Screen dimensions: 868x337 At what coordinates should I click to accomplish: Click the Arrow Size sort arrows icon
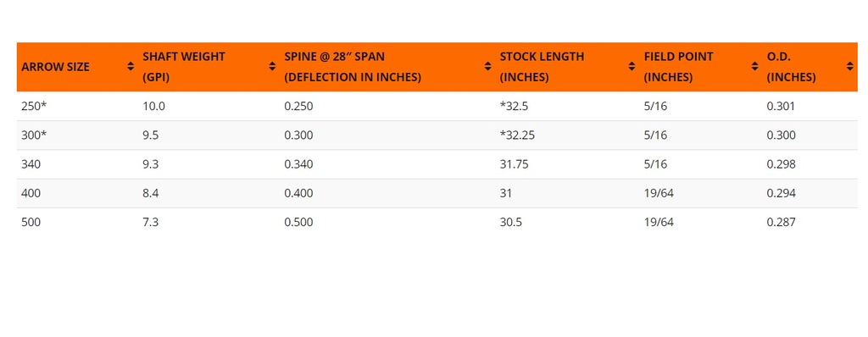tap(130, 66)
